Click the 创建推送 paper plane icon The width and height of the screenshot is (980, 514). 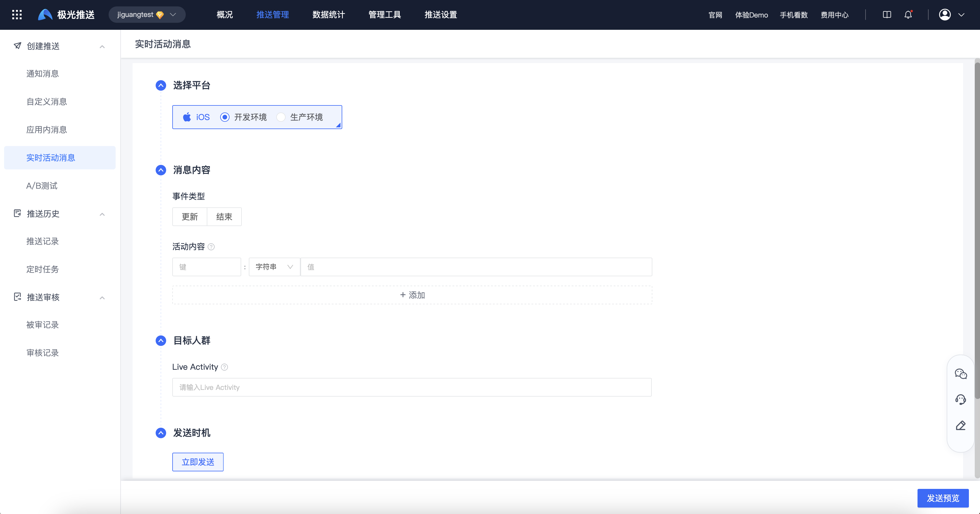point(17,46)
